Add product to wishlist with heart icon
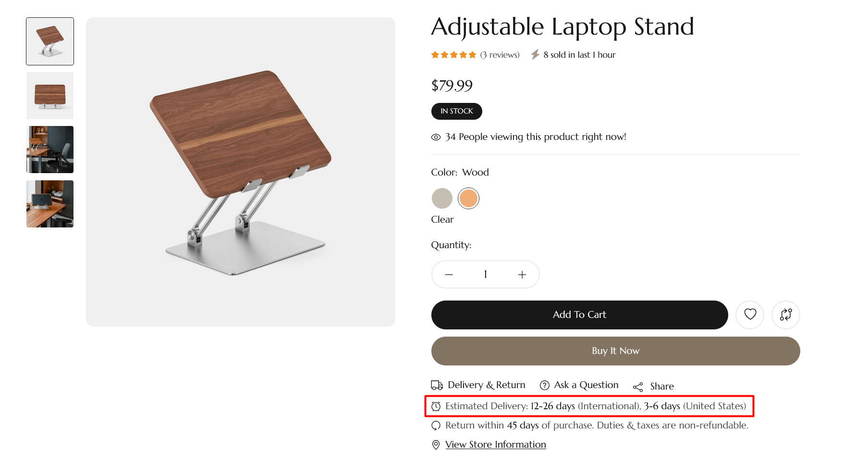This screenshot has width=868, height=465. click(750, 314)
